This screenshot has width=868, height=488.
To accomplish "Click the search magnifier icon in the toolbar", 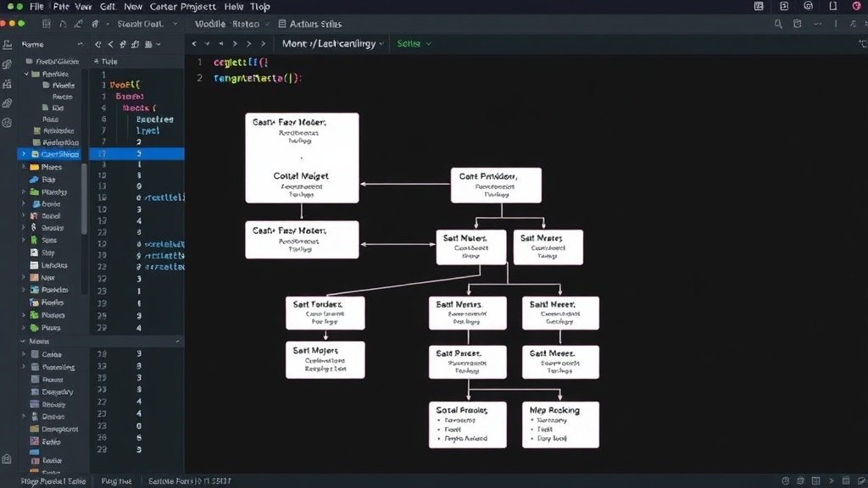I will [x=778, y=24].
